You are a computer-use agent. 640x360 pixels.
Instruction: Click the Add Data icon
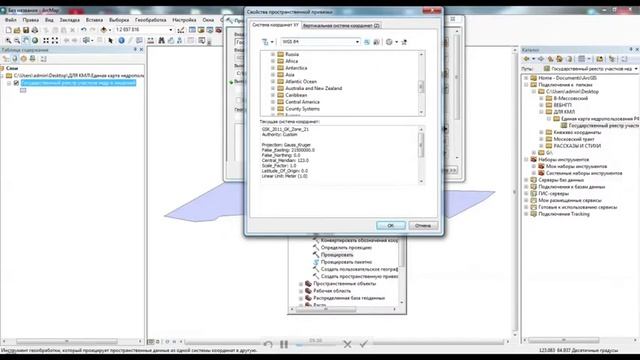[x=104, y=30]
